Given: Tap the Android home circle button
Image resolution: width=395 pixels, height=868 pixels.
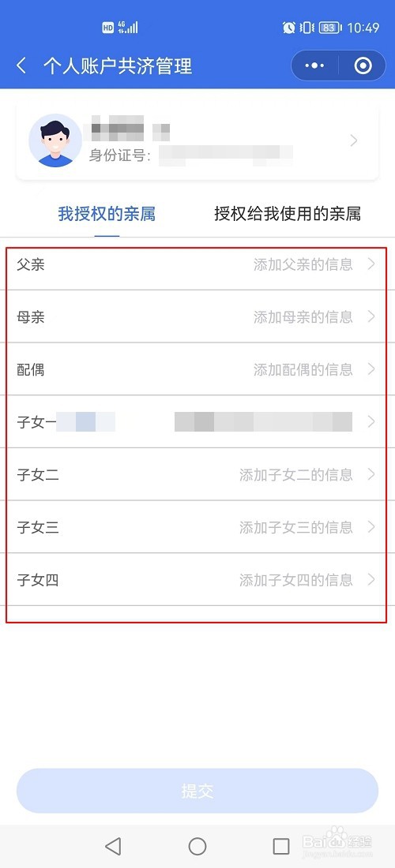Looking at the screenshot, I should click(x=197, y=846).
